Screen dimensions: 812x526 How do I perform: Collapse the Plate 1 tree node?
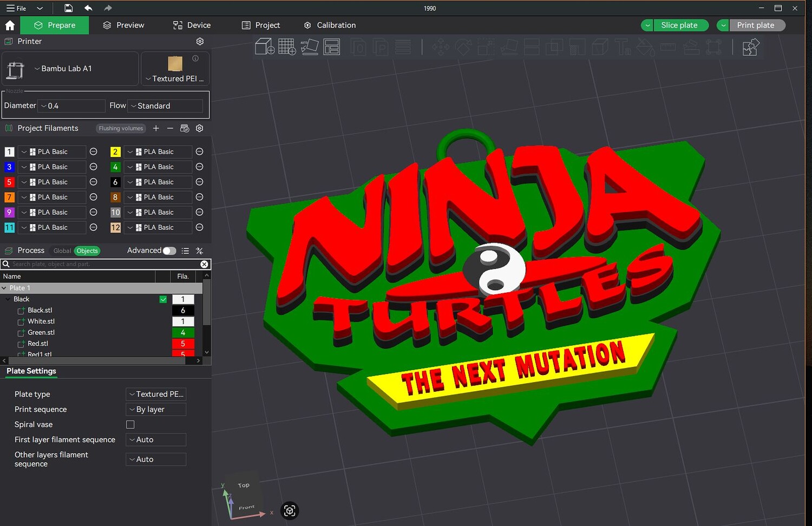coord(4,288)
